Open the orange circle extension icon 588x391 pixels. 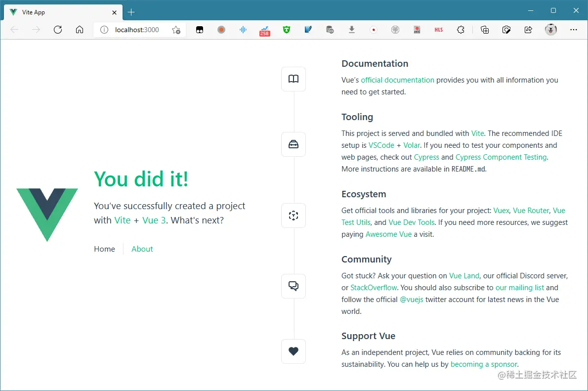(x=221, y=30)
